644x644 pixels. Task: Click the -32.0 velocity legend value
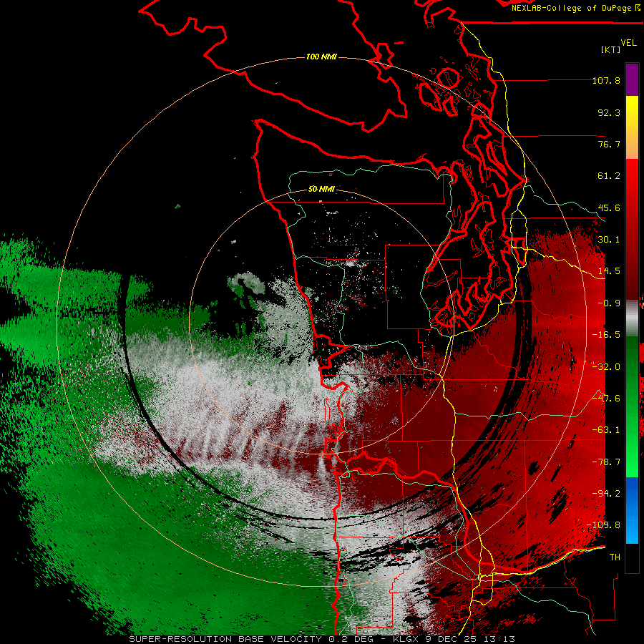[606, 367]
